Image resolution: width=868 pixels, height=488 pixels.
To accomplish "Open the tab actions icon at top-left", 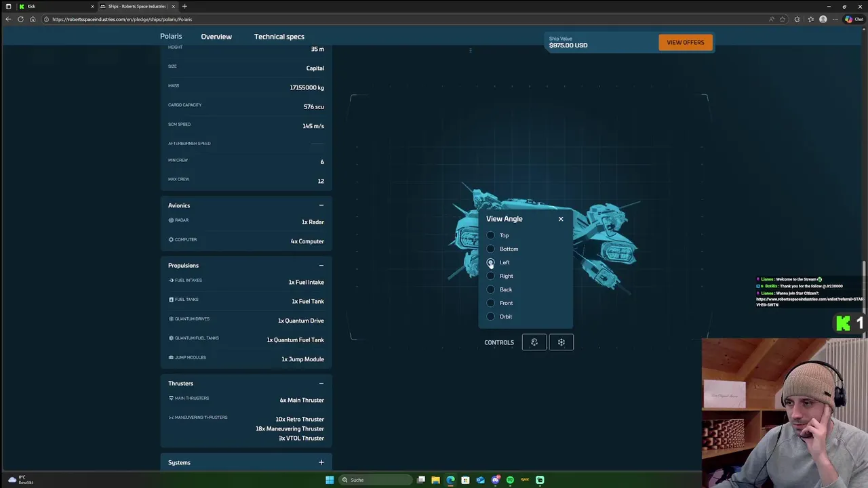I will (x=8, y=6).
